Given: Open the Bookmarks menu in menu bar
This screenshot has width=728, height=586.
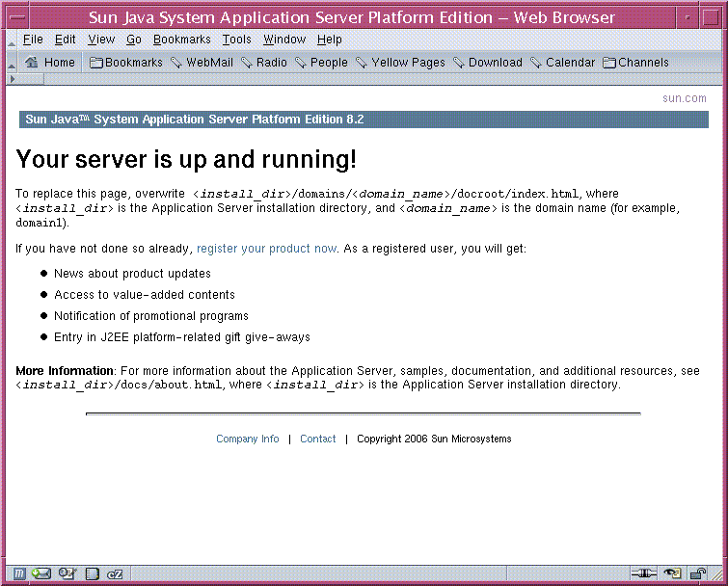Looking at the screenshot, I should tap(181, 40).
